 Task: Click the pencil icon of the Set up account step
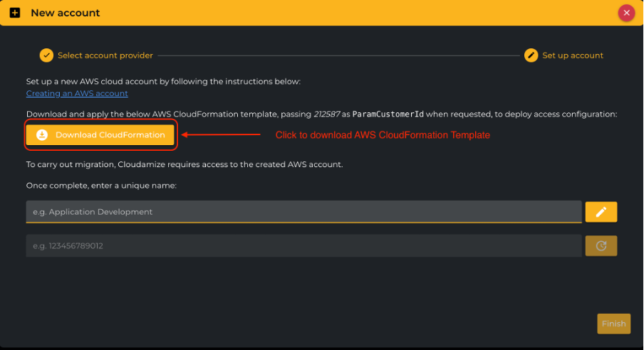coord(531,55)
